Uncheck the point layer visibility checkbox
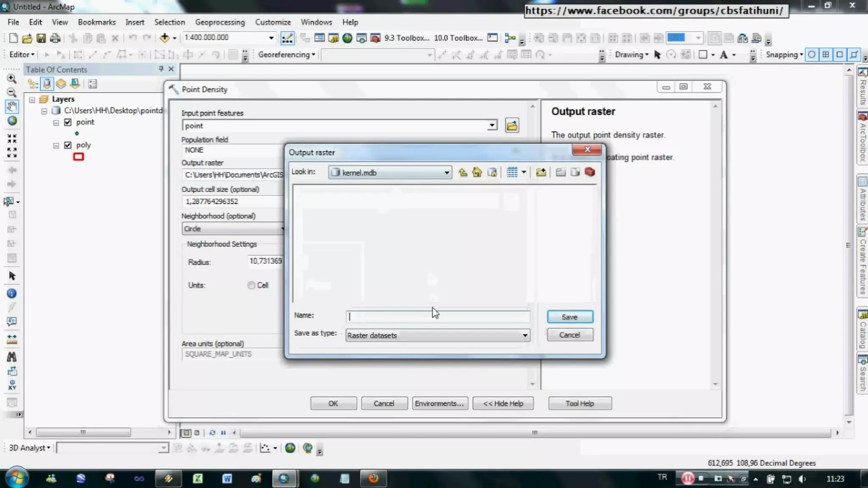 (68, 122)
